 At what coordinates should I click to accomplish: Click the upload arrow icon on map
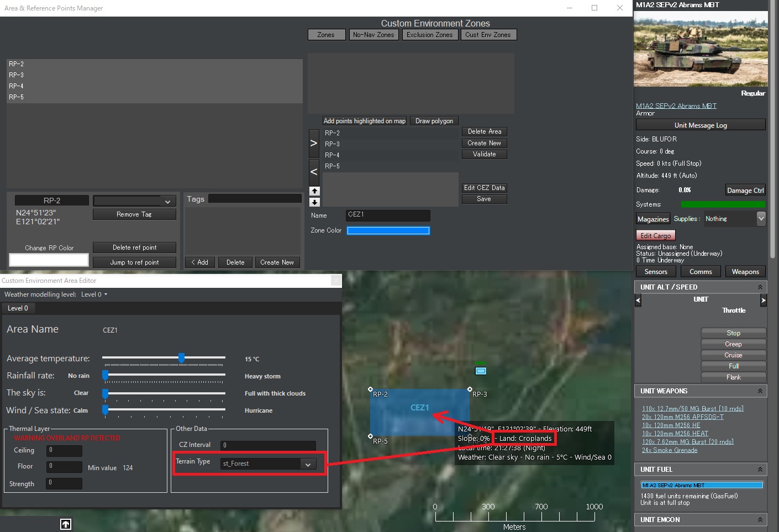[x=66, y=524]
